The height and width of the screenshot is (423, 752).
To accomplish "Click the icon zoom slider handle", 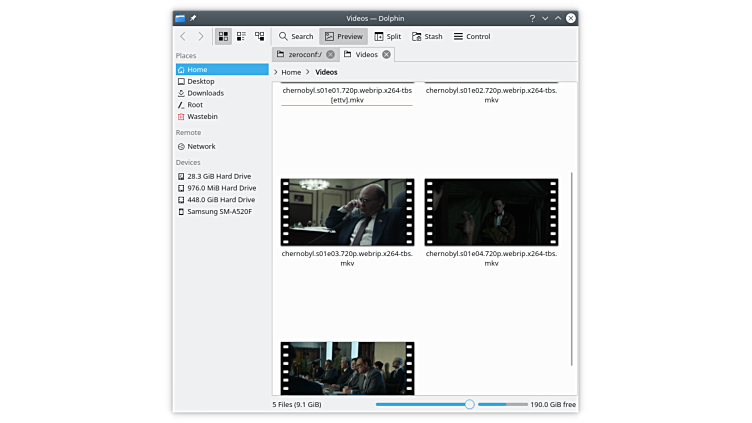I will pyautogui.click(x=469, y=404).
